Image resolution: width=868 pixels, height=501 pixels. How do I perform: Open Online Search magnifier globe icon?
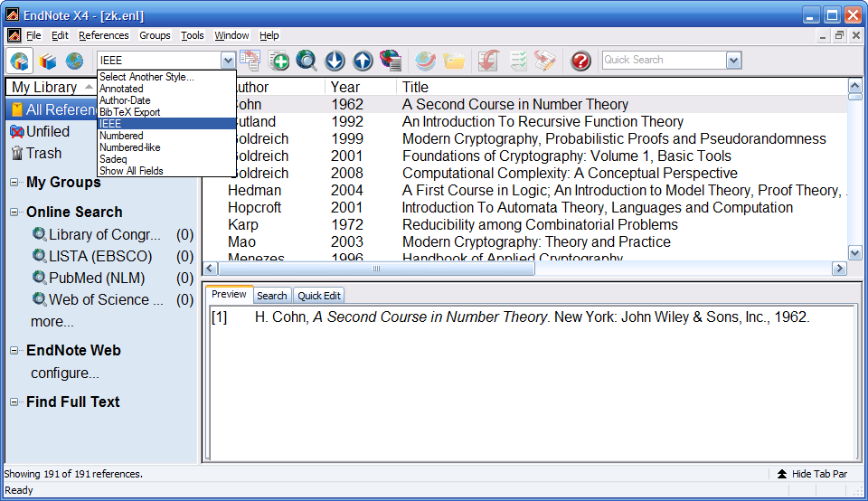tap(307, 61)
